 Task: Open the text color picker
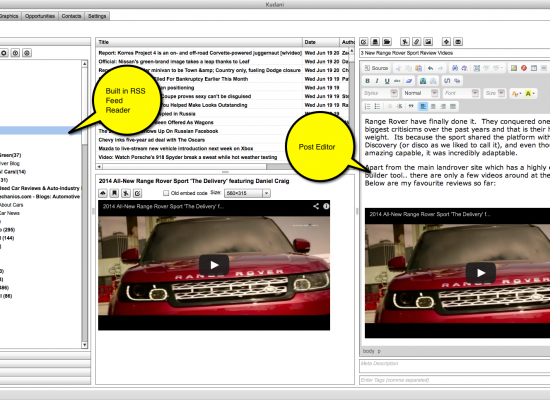[x=516, y=93]
